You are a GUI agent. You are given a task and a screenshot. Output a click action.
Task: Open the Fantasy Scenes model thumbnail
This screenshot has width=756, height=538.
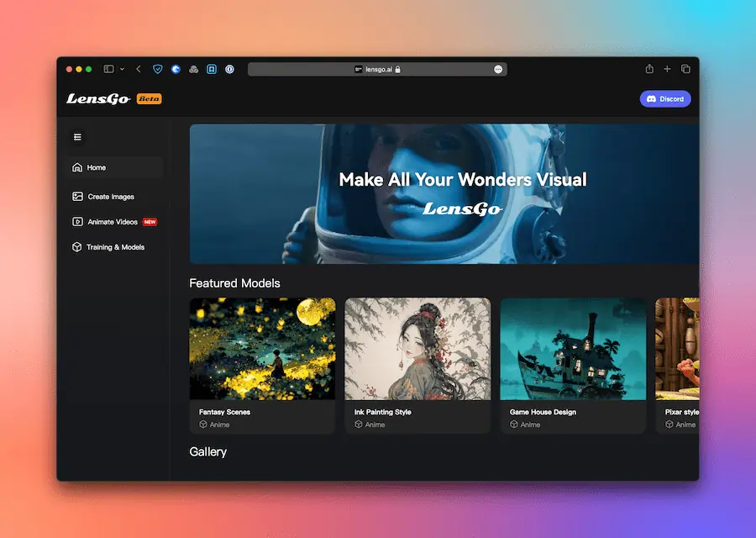tap(262, 349)
